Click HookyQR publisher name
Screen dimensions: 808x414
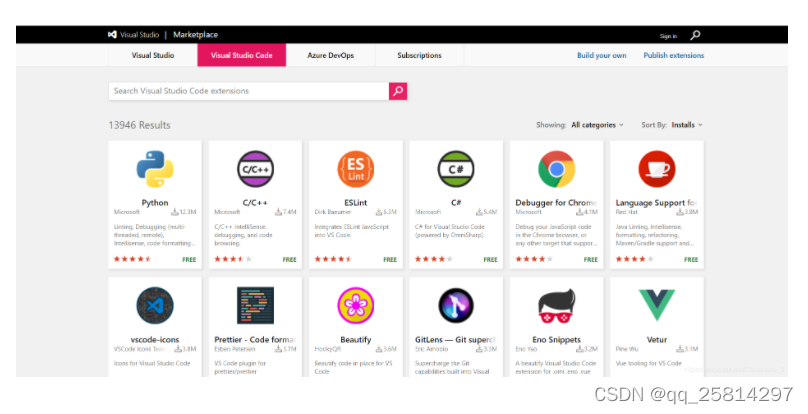328,349
